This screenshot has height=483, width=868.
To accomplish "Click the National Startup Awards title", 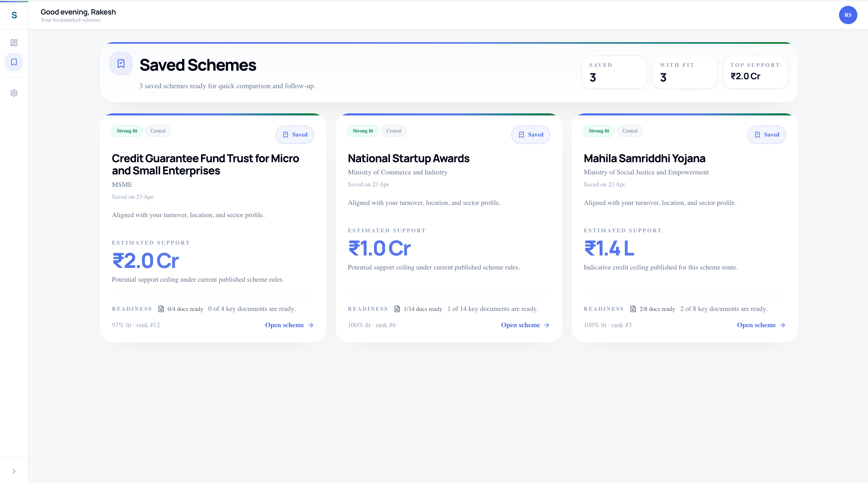I will tap(408, 158).
